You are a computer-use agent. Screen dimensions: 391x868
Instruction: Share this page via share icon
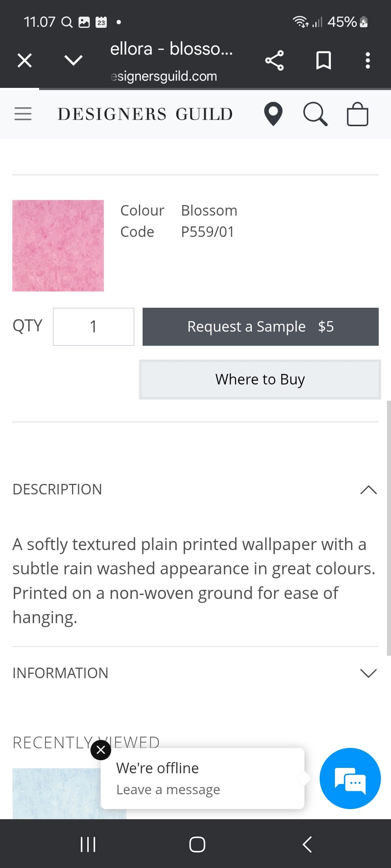click(275, 61)
